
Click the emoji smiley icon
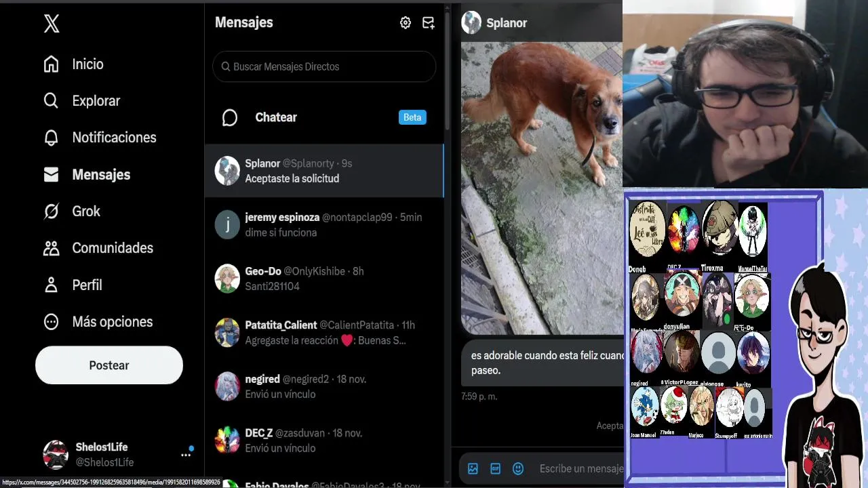tap(518, 468)
